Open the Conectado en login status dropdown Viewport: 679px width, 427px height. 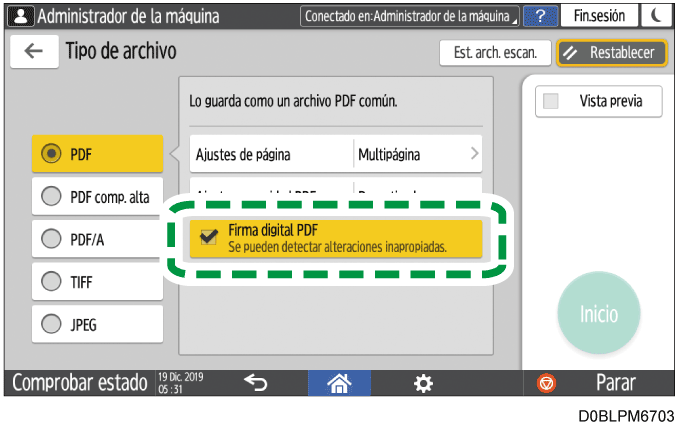410,16
